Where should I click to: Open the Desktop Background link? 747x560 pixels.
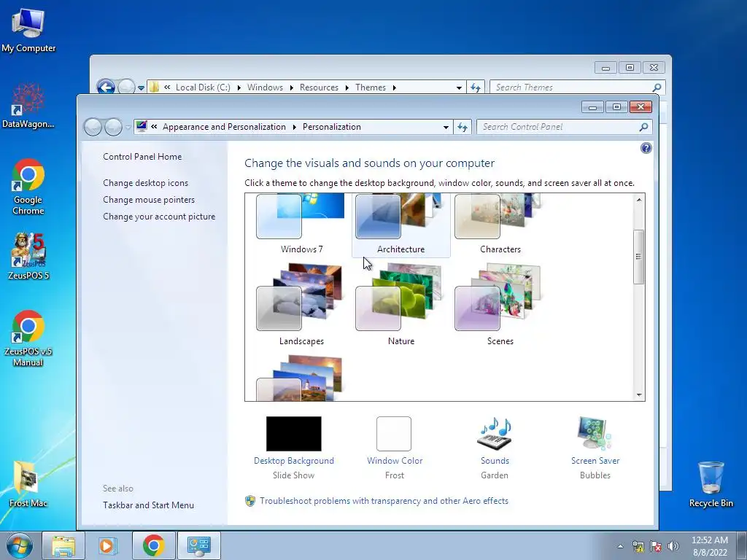point(293,461)
